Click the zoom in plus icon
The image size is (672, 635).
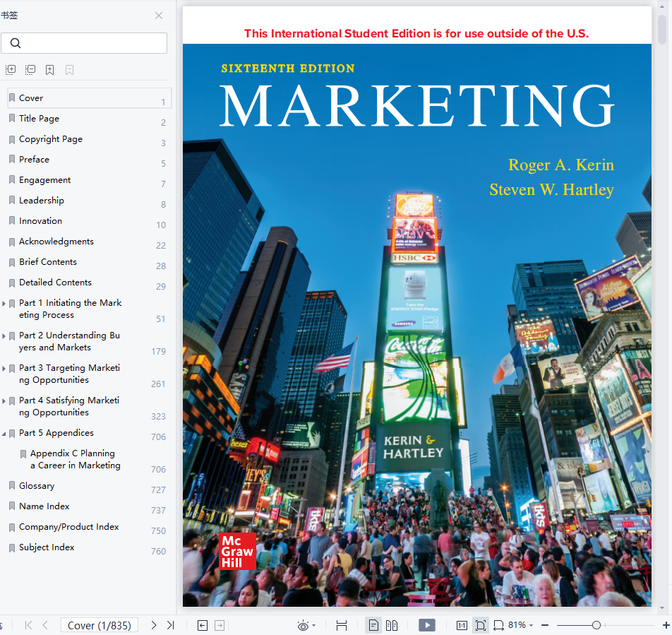pos(666,625)
